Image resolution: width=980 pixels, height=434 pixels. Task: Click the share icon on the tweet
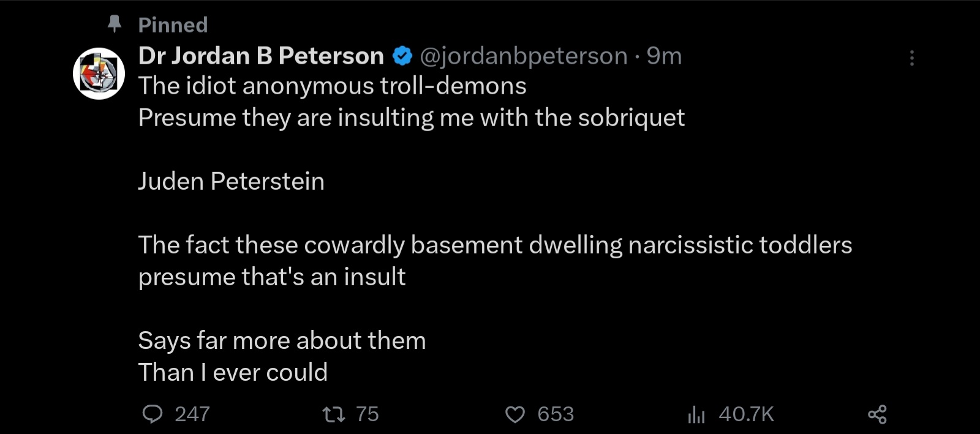(877, 414)
